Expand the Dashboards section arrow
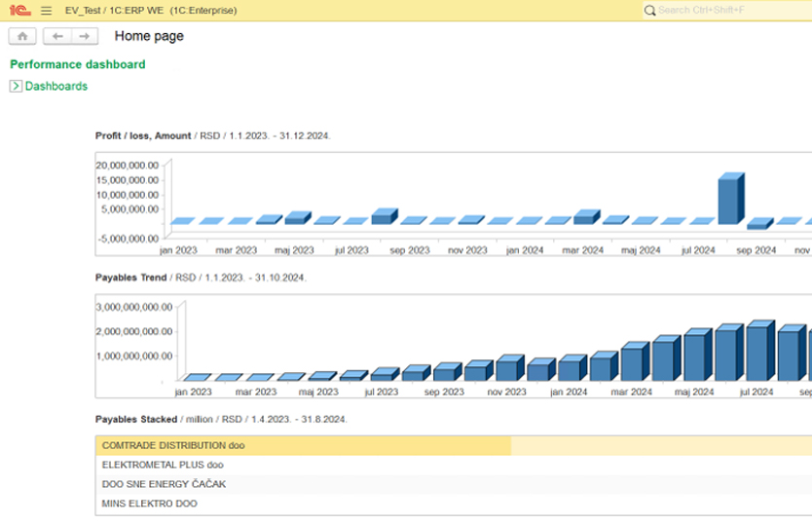 [16, 86]
